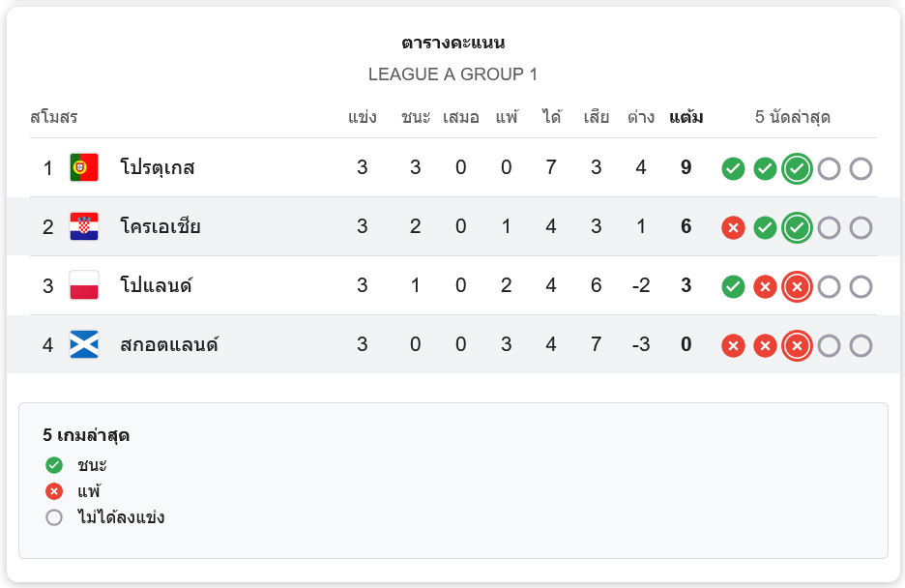Select the สกอตแลนด์ team row name
The height and width of the screenshot is (588, 905).
169,345
